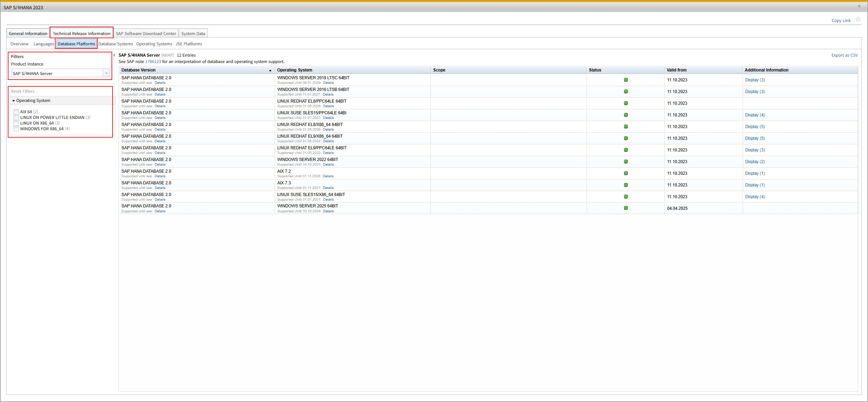Click the Database Version sort arrow
Screen dimensions: 868x402
click(x=270, y=70)
